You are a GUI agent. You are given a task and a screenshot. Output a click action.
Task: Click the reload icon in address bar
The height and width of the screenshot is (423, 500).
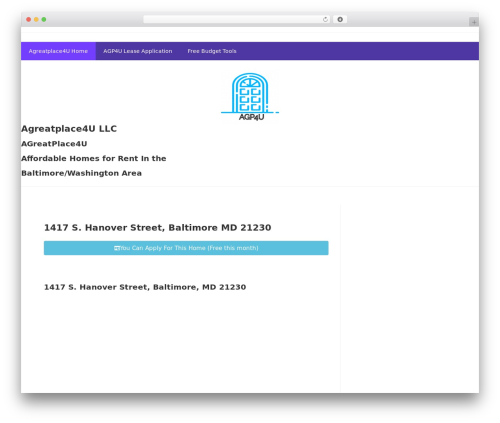325,20
